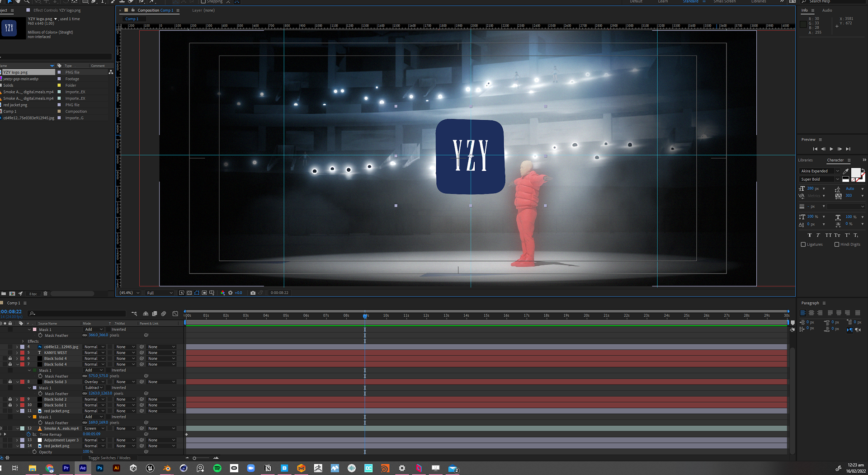
Task: Enable motion blur switch in timeline
Action: [164, 314]
